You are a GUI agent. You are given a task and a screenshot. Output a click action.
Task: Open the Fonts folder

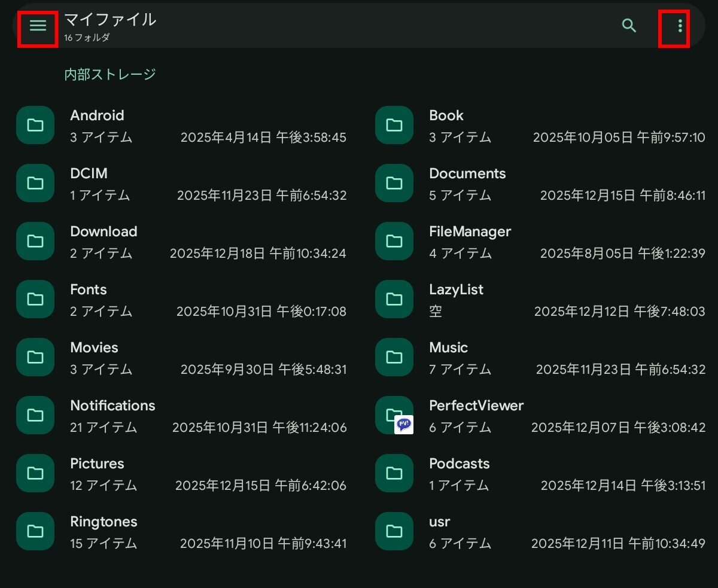(x=89, y=290)
